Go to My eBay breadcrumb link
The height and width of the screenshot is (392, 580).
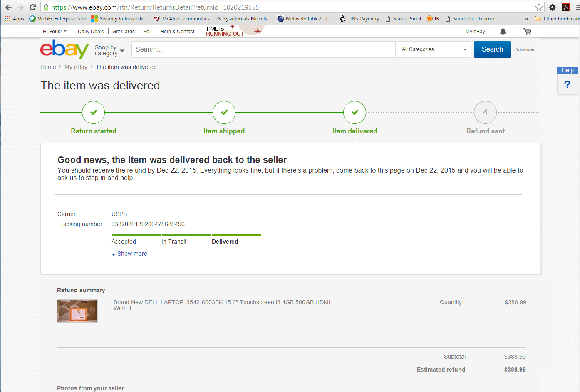[x=76, y=67]
